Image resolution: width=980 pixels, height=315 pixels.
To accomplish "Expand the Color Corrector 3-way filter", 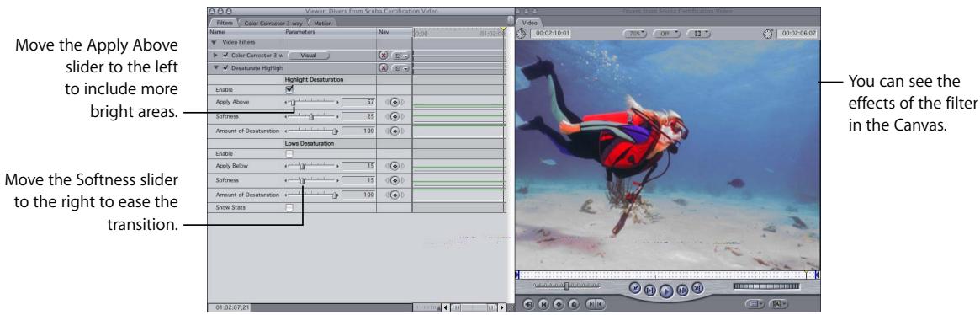I will click(x=216, y=56).
